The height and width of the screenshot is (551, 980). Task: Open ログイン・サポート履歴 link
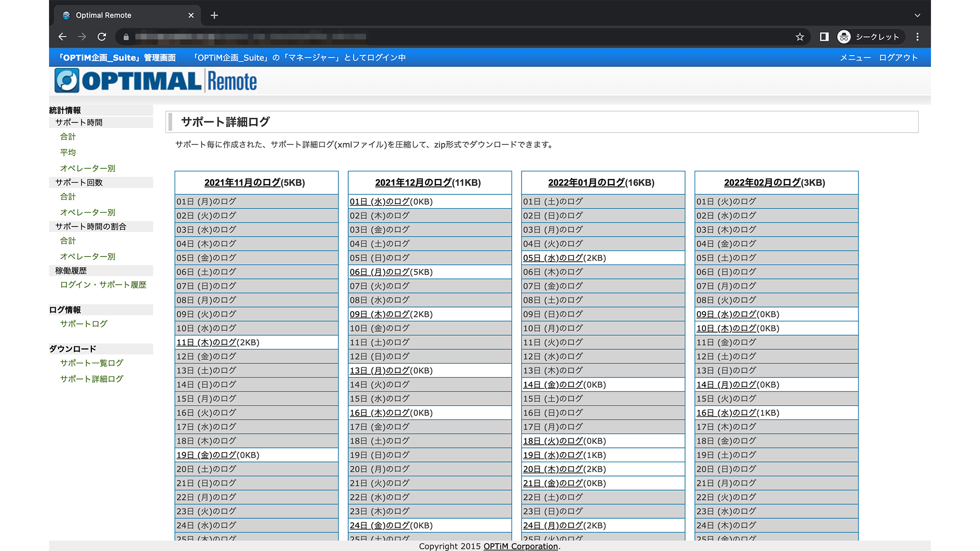[103, 285]
